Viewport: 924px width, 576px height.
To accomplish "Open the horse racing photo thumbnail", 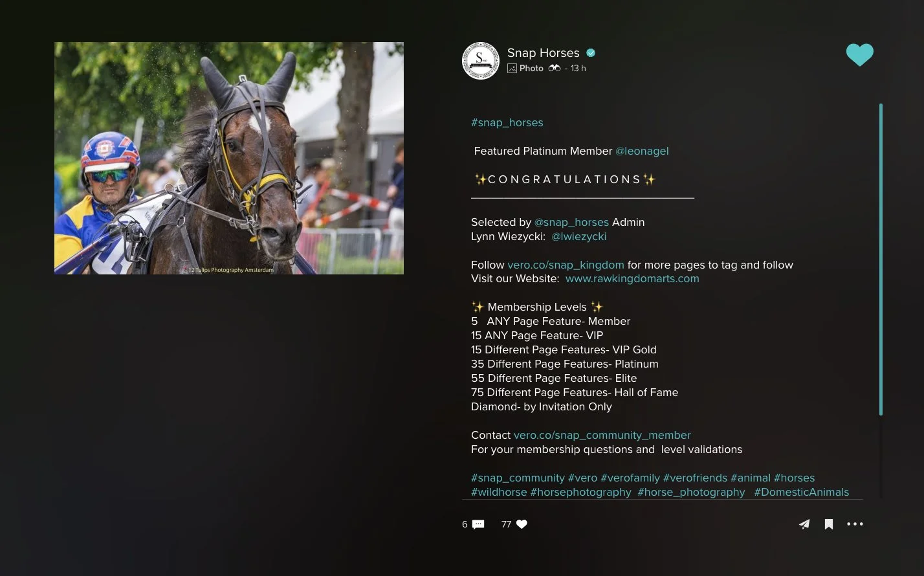I will point(229,158).
